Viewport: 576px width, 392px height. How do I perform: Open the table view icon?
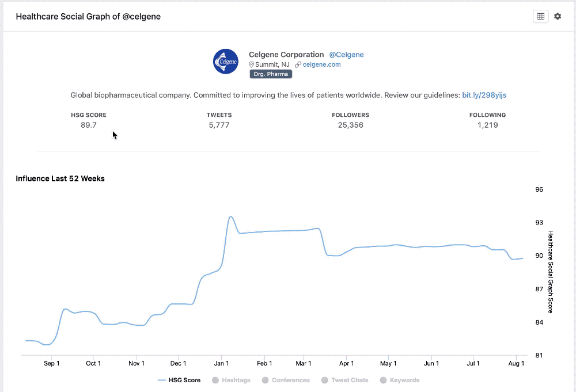coord(540,16)
